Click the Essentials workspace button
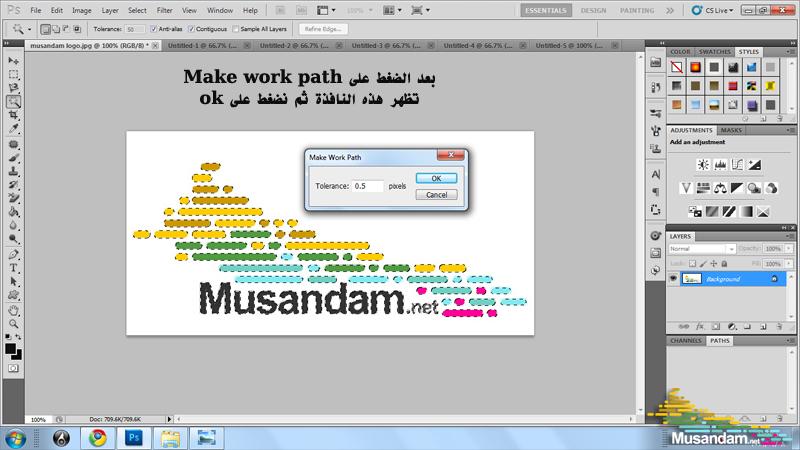The height and width of the screenshot is (450, 800). (x=546, y=10)
